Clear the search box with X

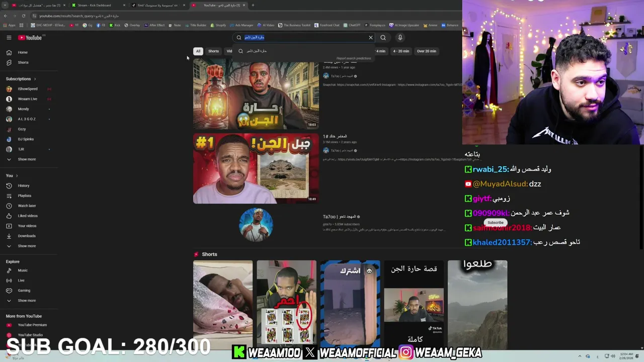(x=371, y=37)
